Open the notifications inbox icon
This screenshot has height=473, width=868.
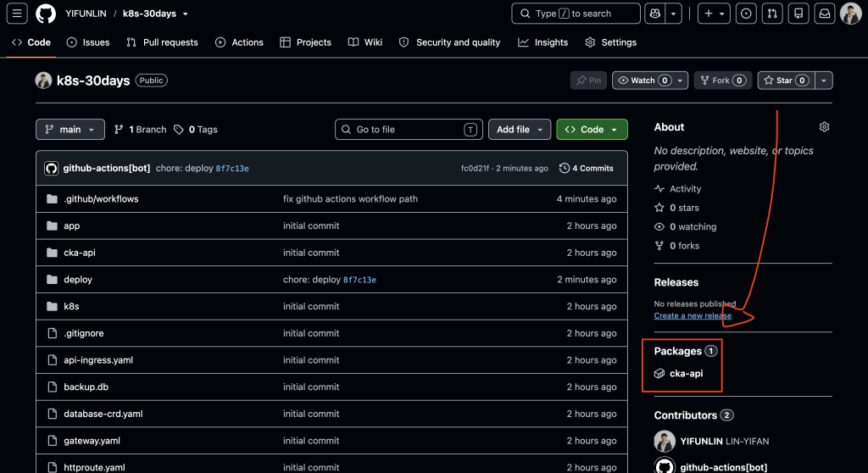(x=825, y=14)
